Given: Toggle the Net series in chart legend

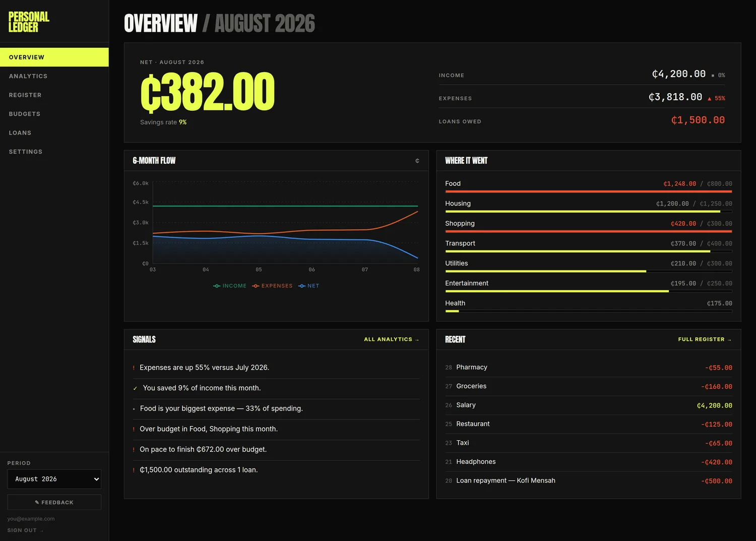Looking at the screenshot, I should (x=308, y=286).
